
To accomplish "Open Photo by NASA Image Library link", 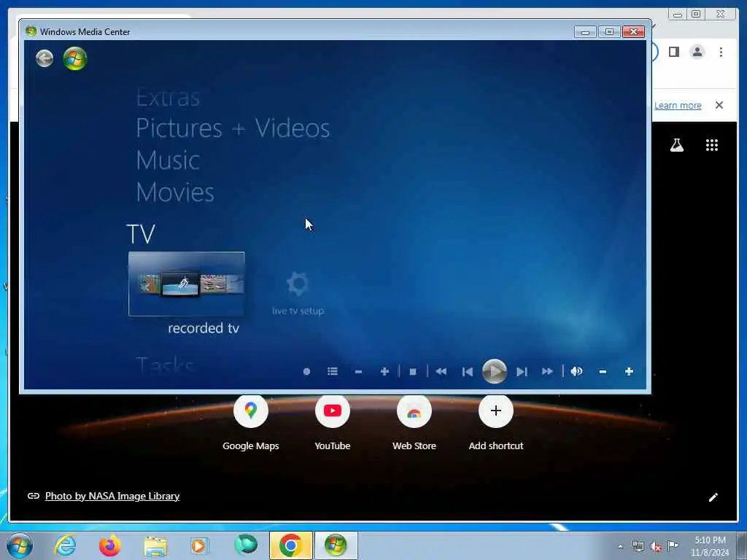I will coord(112,496).
